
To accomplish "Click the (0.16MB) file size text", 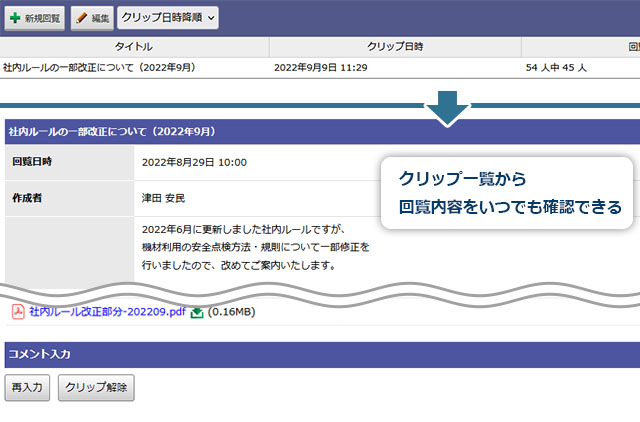I will [231, 312].
